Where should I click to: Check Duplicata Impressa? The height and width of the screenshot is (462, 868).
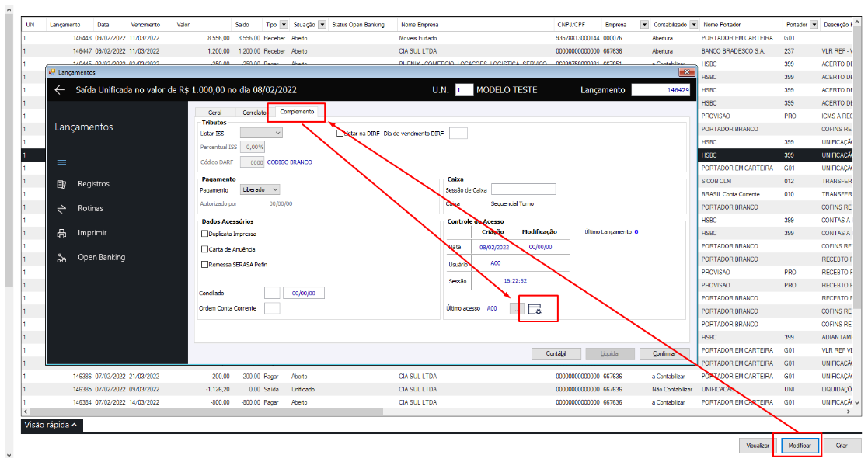coord(205,234)
